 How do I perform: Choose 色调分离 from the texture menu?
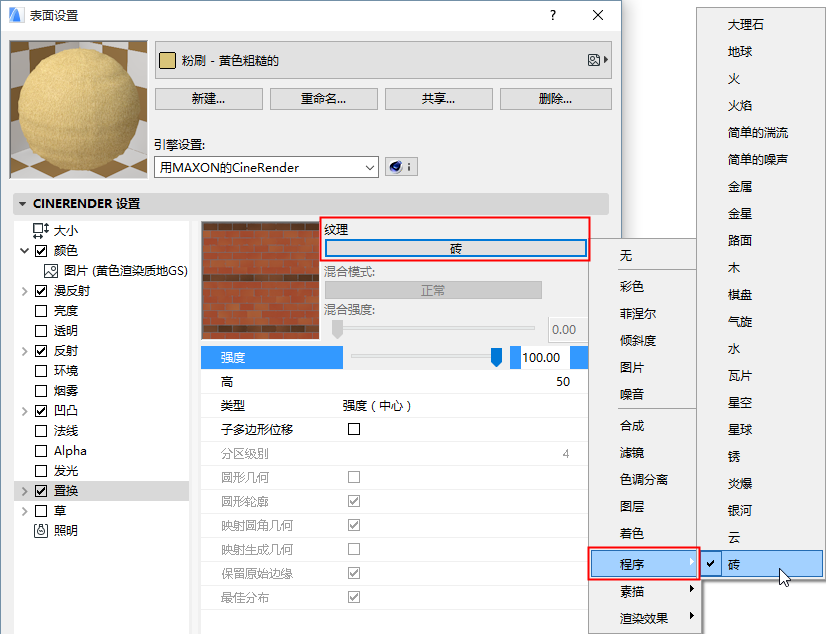[643, 480]
